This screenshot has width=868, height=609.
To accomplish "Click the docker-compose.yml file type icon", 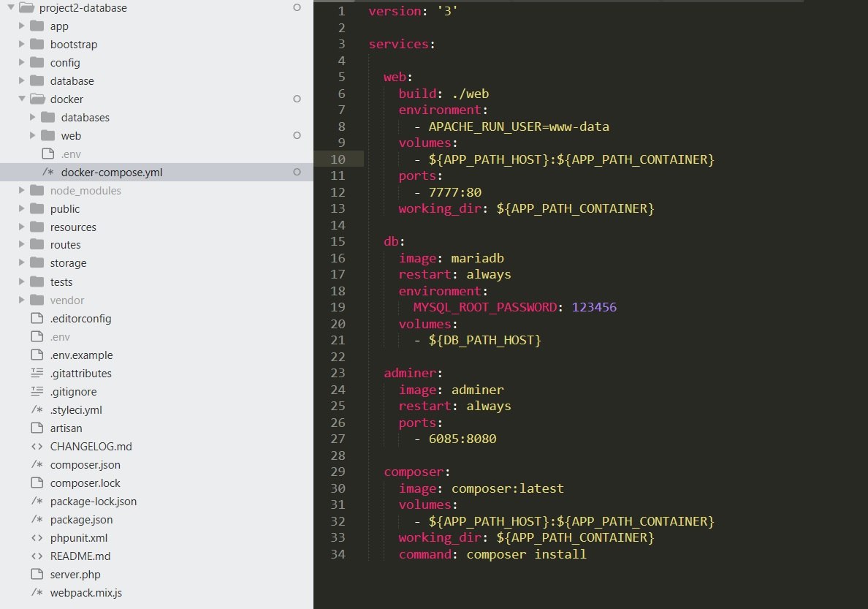I will [x=48, y=173].
